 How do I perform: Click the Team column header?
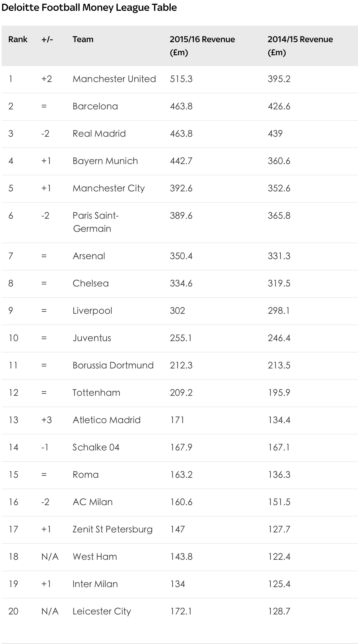83,39
